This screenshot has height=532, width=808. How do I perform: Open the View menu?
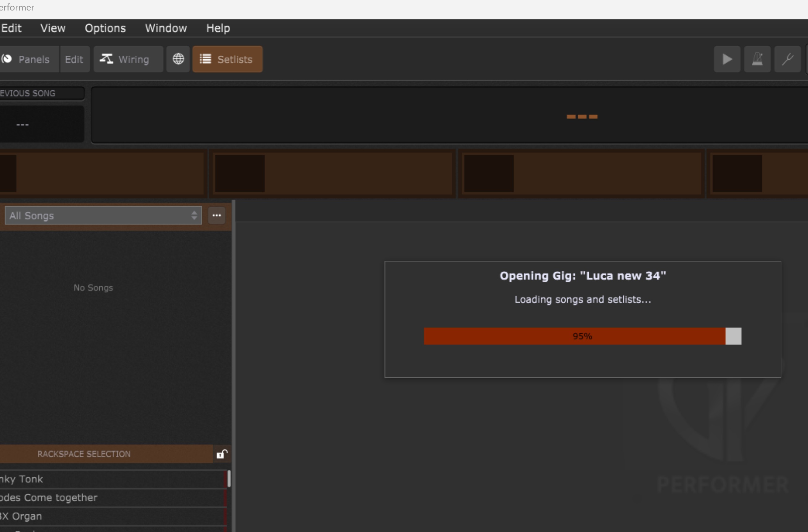coord(53,28)
